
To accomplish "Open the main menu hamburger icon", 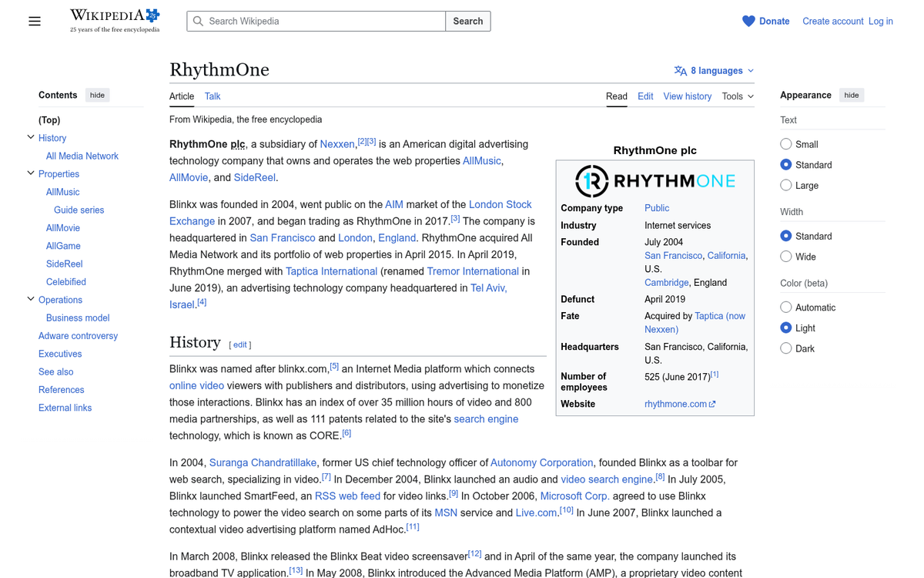I will (35, 21).
